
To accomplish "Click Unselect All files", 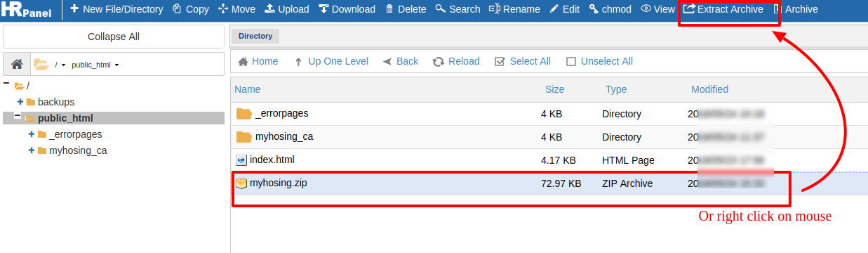I will click(x=600, y=61).
